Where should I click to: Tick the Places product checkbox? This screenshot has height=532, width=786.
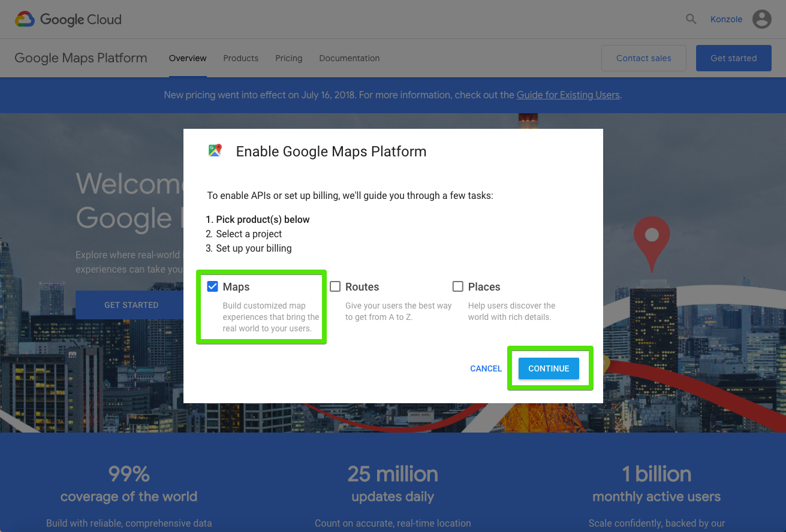tap(458, 286)
